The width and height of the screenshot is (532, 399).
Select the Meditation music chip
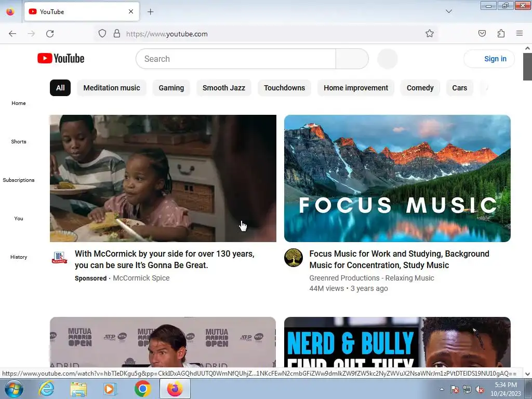(112, 88)
